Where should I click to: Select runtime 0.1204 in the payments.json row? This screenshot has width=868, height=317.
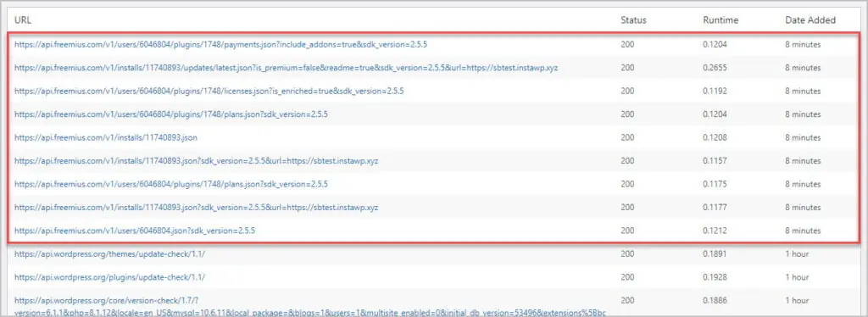click(715, 44)
